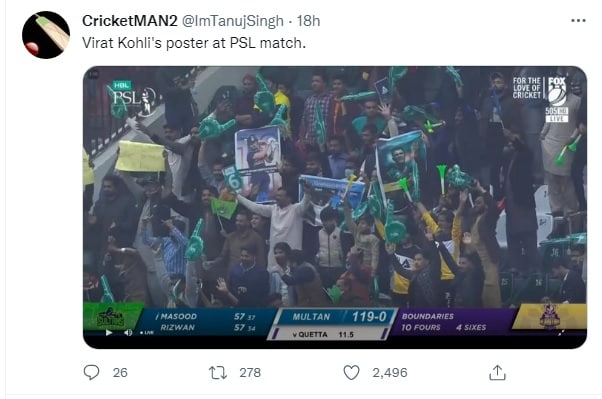Open the 18h timestamp link
The height and width of the screenshot is (399, 602).
308,21
